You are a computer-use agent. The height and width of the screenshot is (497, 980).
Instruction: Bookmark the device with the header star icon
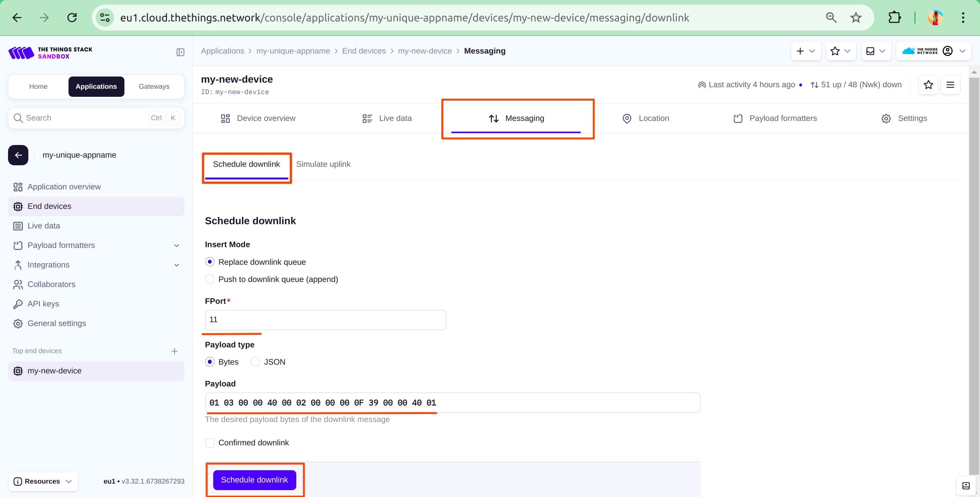[x=928, y=85]
